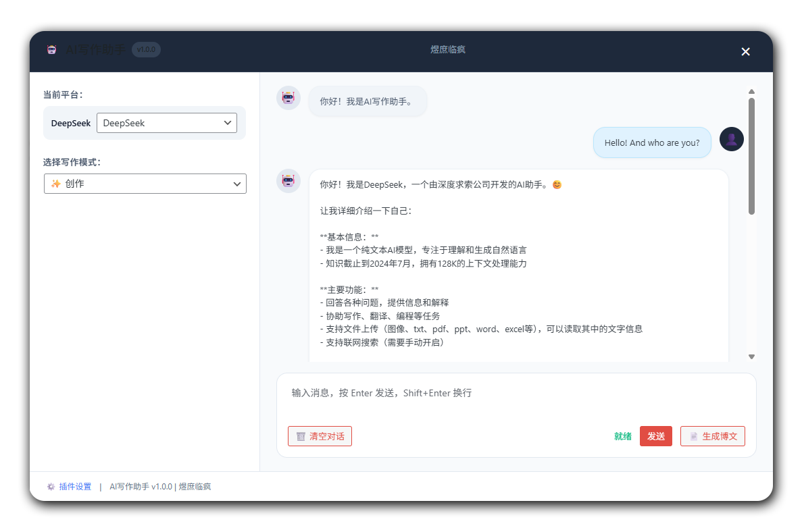Click the line '协助写作、翻译、编程等任务'
The width and height of the screenshot is (802, 532).
380,317
